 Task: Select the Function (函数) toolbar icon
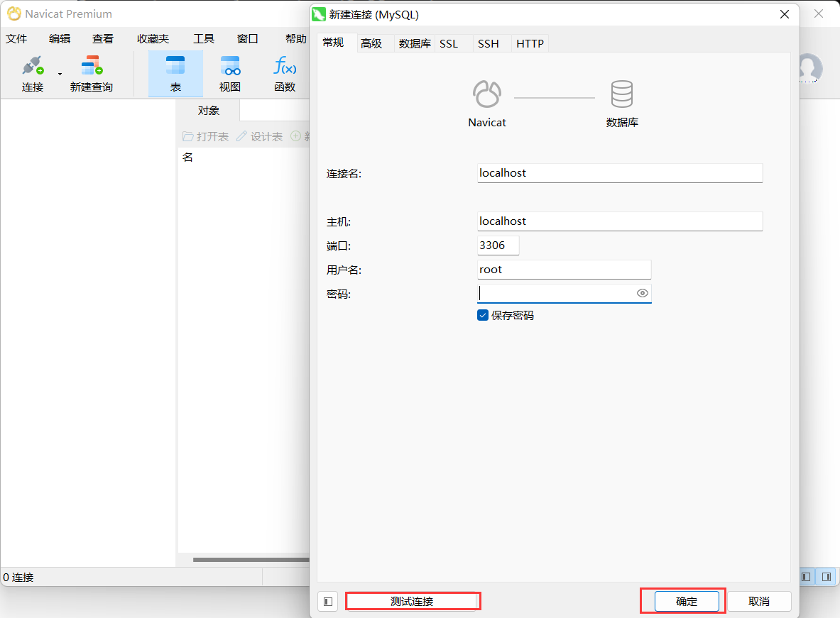pos(285,73)
